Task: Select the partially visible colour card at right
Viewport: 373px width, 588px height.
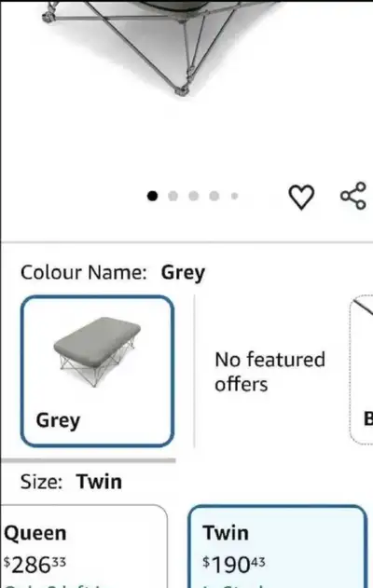Action: coord(362,369)
